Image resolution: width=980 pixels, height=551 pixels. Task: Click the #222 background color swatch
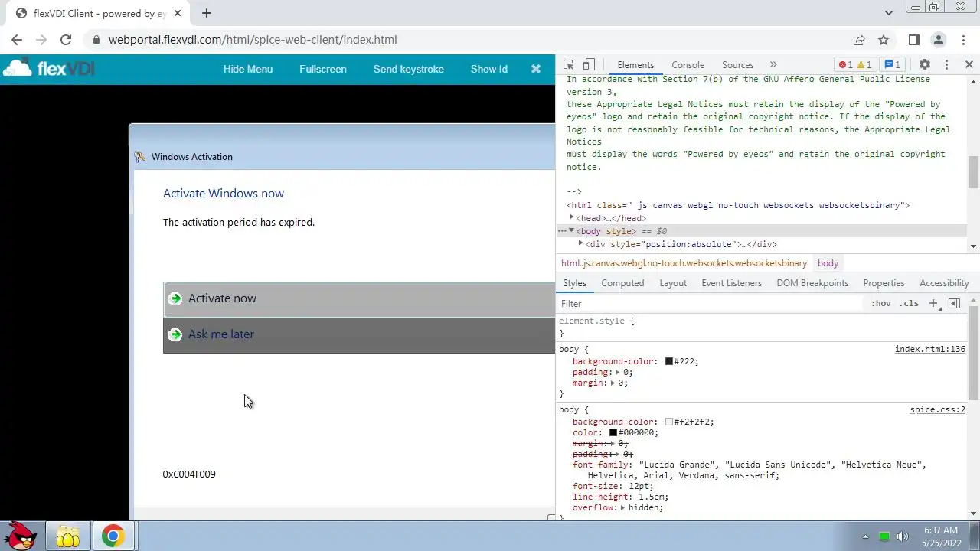tap(668, 362)
